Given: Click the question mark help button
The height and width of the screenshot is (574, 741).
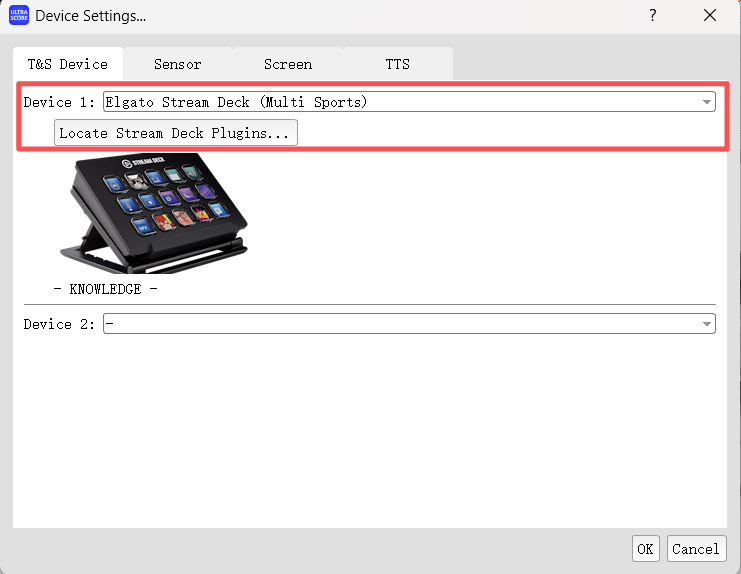Looking at the screenshot, I should (x=653, y=16).
